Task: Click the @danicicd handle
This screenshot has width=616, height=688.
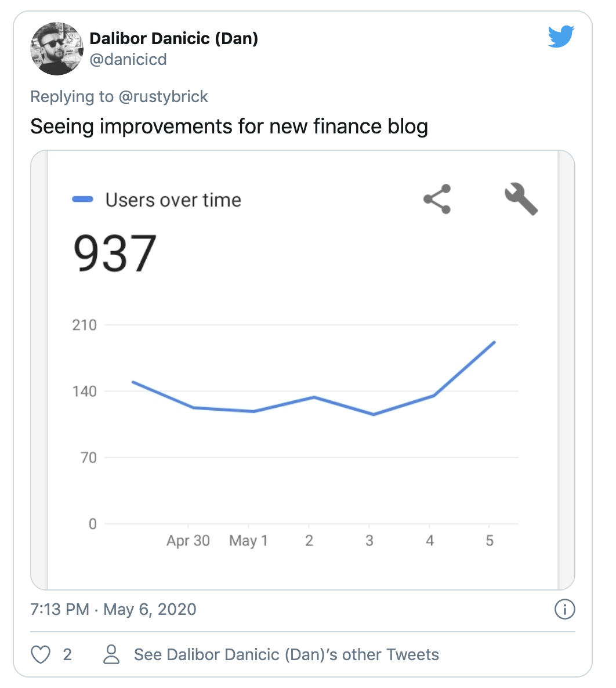Action: tap(128, 59)
